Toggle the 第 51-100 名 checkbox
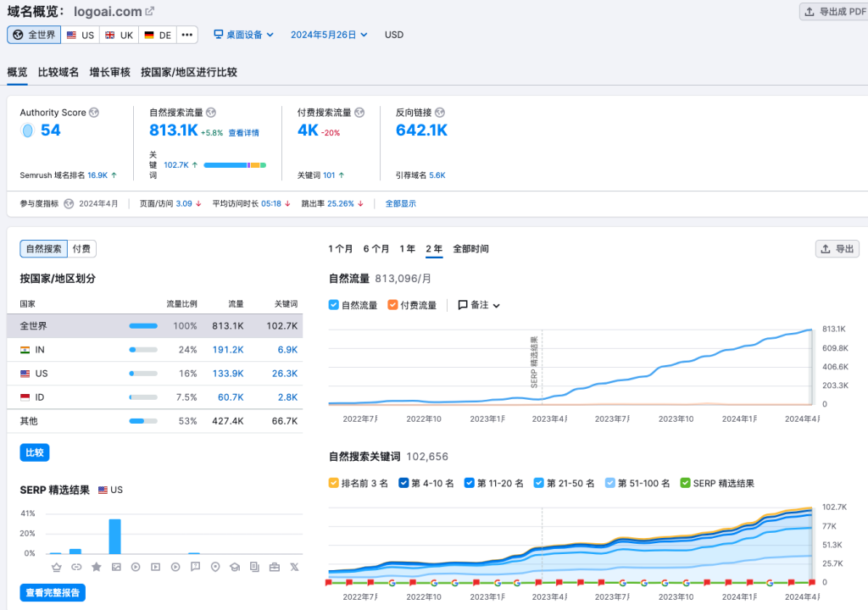868x610 pixels. click(x=610, y=483)
